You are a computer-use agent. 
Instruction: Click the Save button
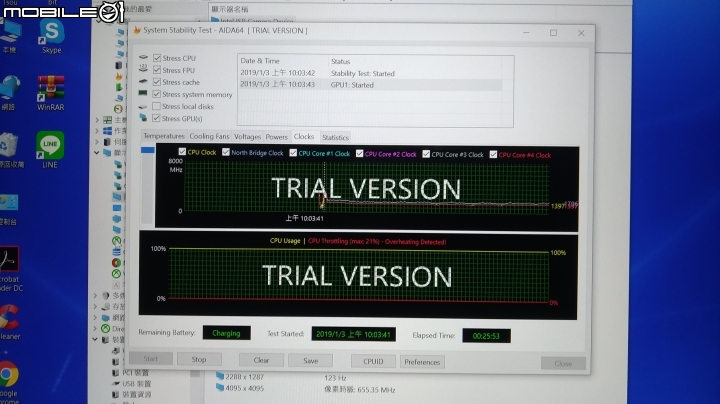coord(310,361)
